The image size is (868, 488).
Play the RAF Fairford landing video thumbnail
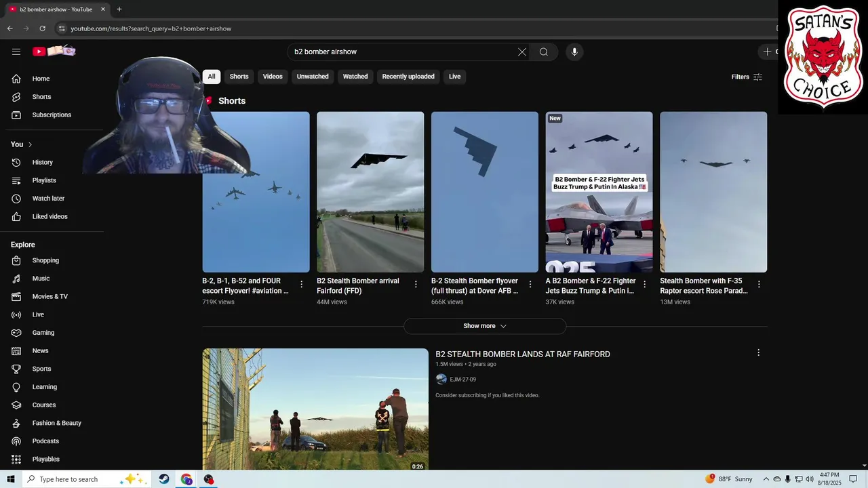(315, 409)
